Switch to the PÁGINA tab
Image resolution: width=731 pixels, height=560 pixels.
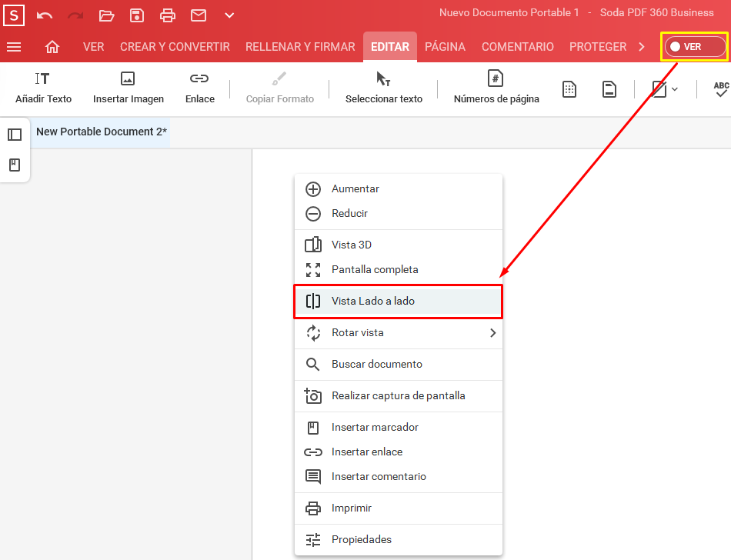click(445, 47)
